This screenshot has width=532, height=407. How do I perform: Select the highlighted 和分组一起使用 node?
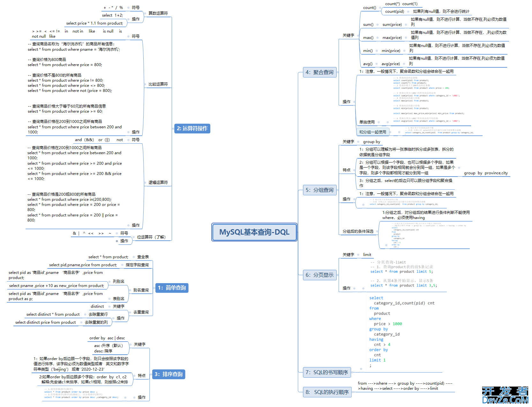(x=373, y=132)
